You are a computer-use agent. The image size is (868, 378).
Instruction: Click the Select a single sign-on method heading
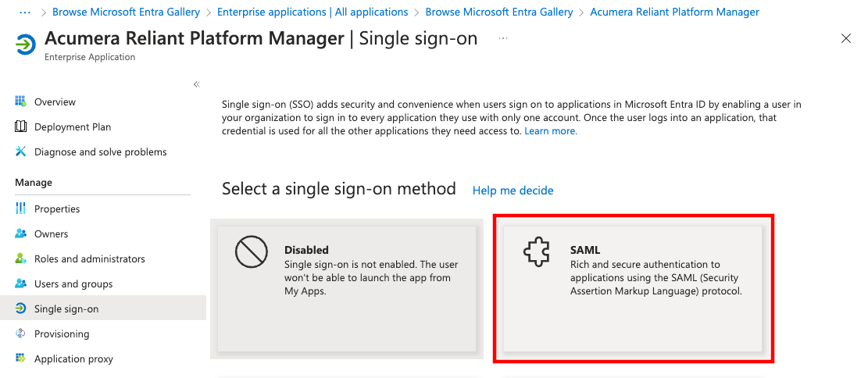(339, 189)
